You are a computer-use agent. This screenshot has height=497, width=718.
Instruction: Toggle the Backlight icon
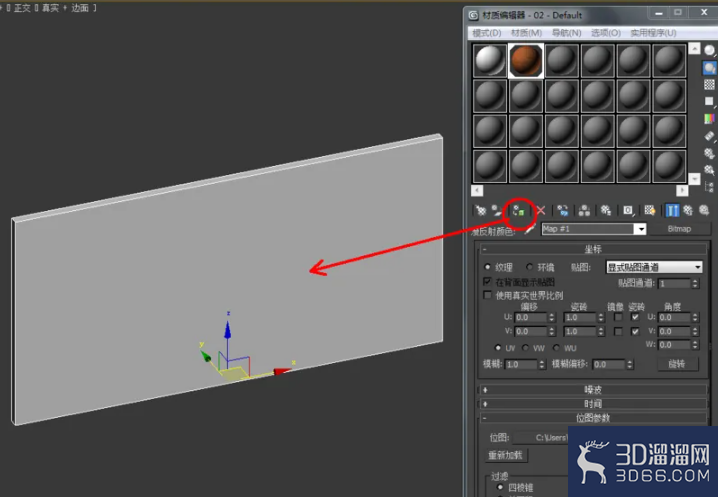point(709,68)
